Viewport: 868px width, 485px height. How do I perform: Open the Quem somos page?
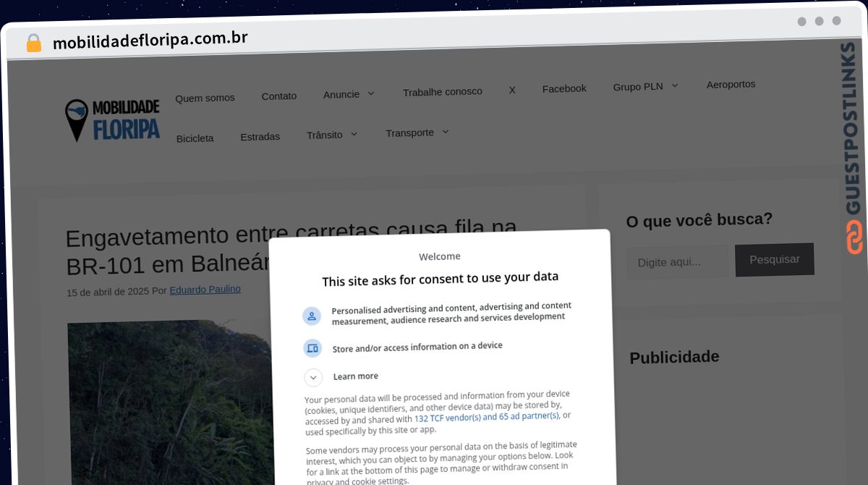click(x=205, y=98)
